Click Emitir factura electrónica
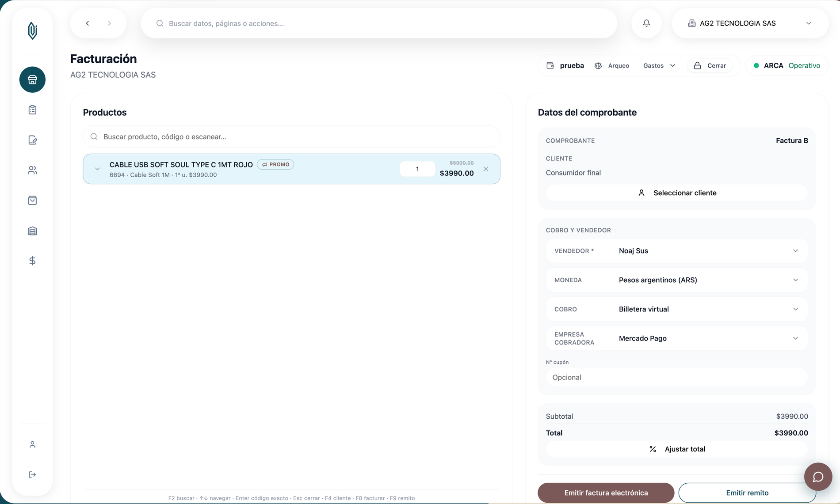The image size is (840, 504). [x=606, y=493]
